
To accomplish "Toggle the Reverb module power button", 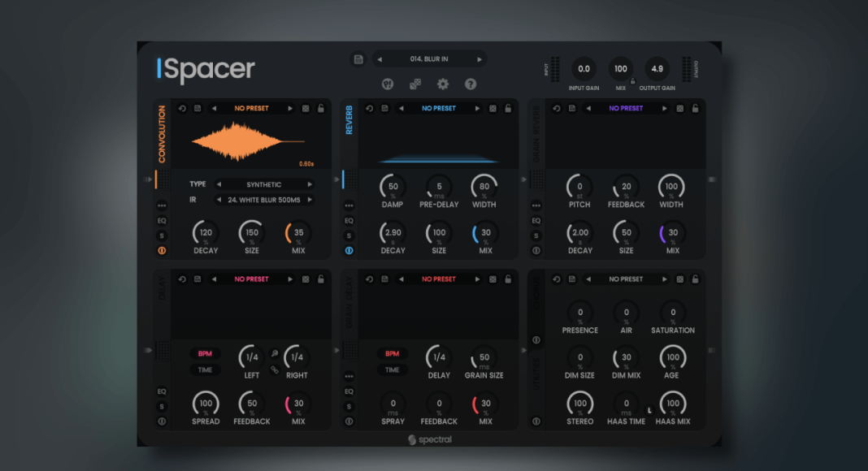I will (x=349, y=250).
